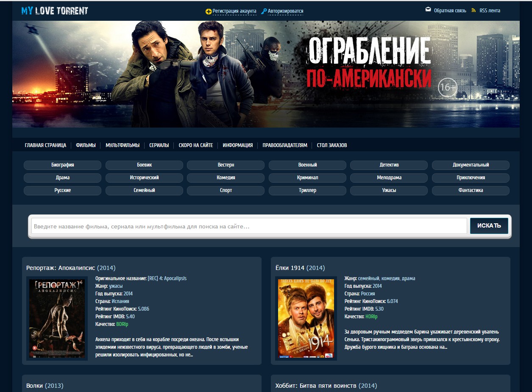Open the Хоббит: Битва пяти воинств link
The image size is (532, 392).
326,386
